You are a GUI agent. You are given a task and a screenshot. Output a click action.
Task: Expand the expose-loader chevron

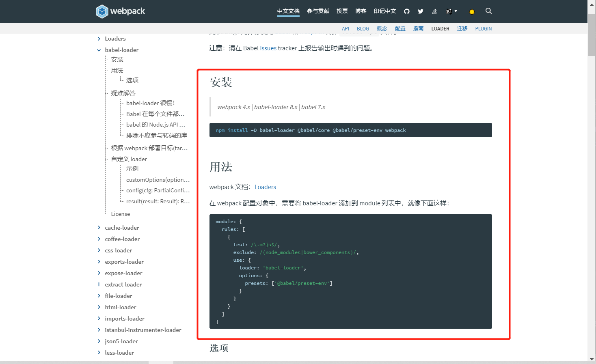click(x=99, y=273)
